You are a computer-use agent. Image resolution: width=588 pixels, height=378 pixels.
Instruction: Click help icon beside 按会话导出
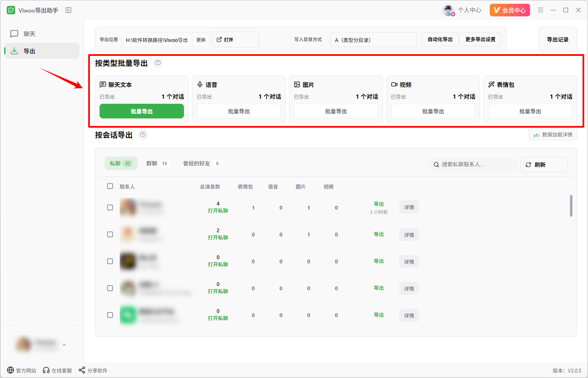pyautogui.click(x=143, y=134)
